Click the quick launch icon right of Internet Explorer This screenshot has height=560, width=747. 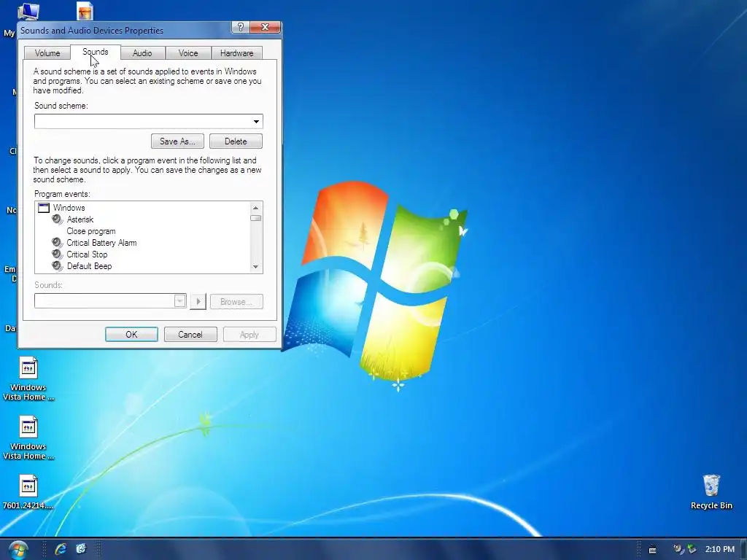[x=82, y=549]
